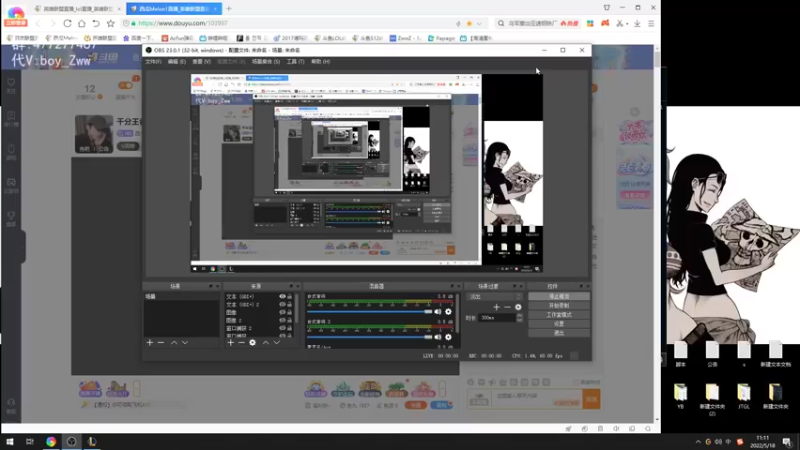Open the 台式音响 2 channel's settings gear
Viewport: 800px width, 450px height.
click(448, 337)
